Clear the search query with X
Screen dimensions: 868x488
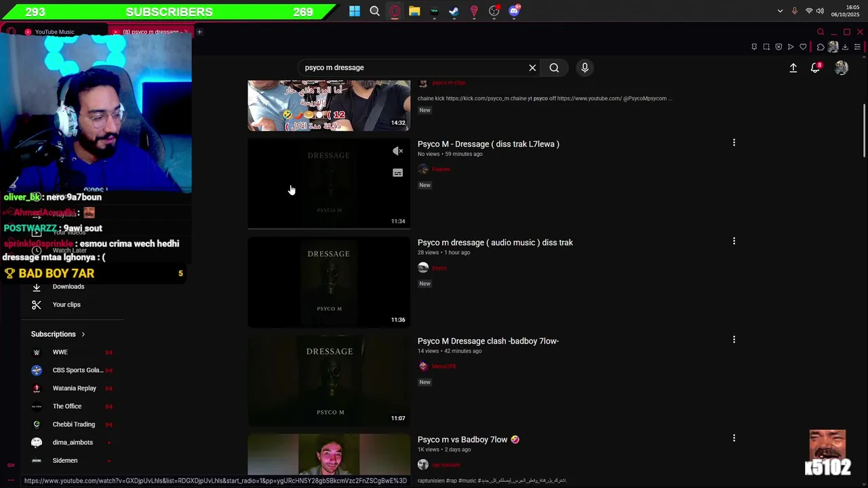pyautogui.click(x=532, y=68)
